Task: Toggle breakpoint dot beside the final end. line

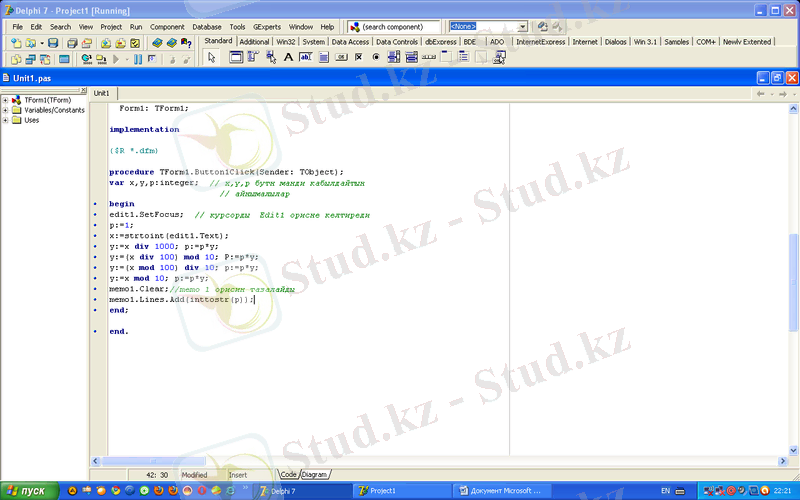Action: (x=95, y=332)
